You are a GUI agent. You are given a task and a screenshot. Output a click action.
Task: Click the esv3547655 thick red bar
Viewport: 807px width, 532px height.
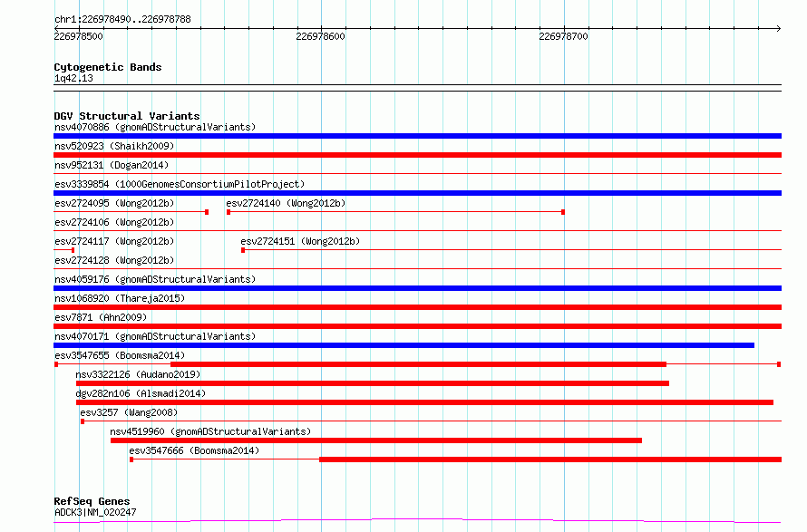click(x=418, y=364)
